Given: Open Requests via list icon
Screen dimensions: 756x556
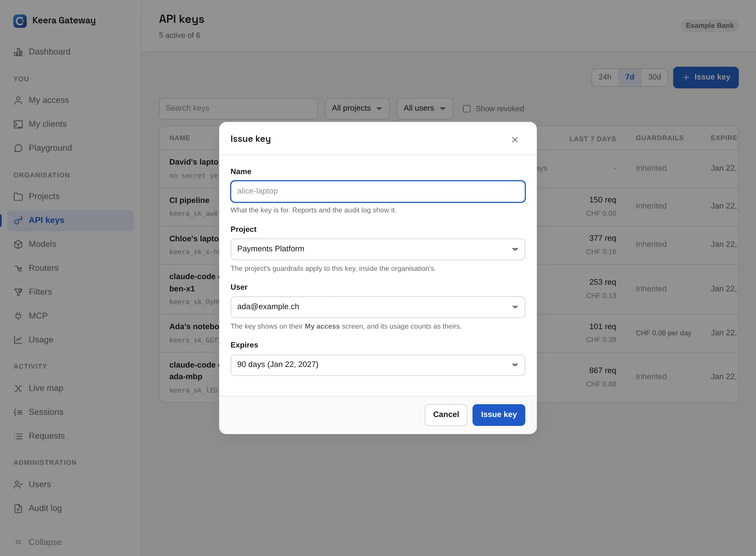Looking at the screenshot, I should [x=18, y=436].
